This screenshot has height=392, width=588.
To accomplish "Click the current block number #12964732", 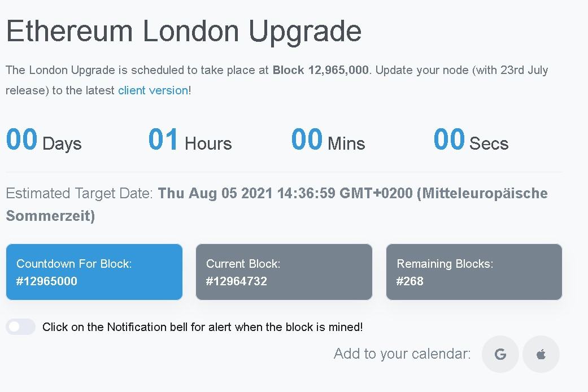I will [x=236, y=281].
